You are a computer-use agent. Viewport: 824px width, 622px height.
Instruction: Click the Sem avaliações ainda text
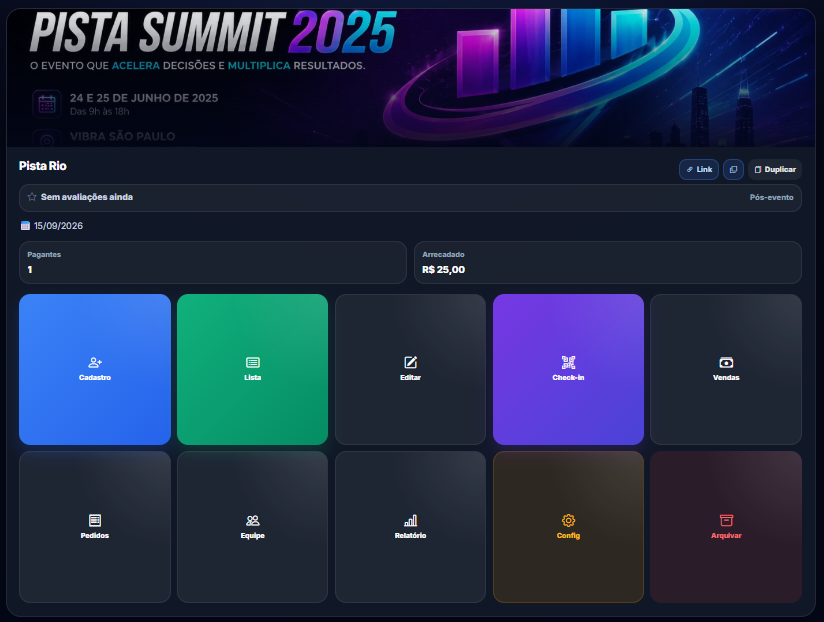pyautogui.click(x=87, y=197)
